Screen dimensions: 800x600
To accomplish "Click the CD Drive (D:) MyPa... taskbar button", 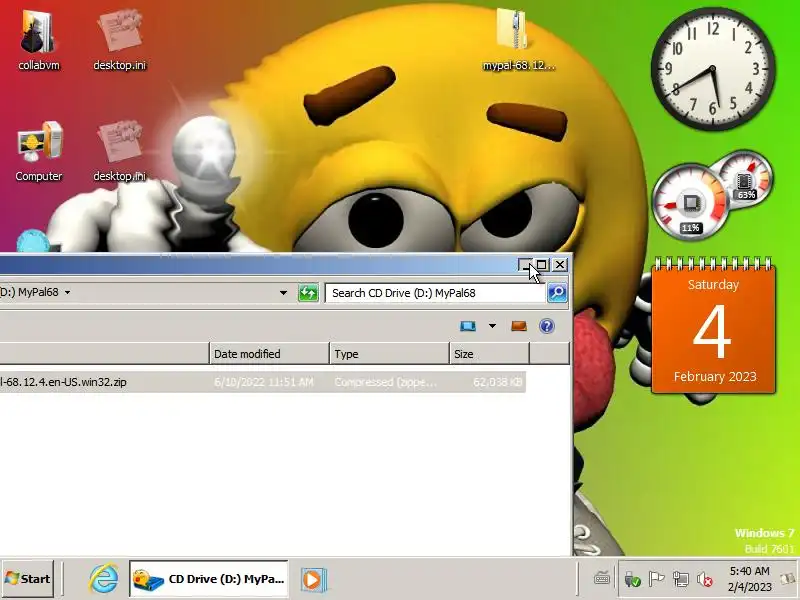I will (209, 579).
